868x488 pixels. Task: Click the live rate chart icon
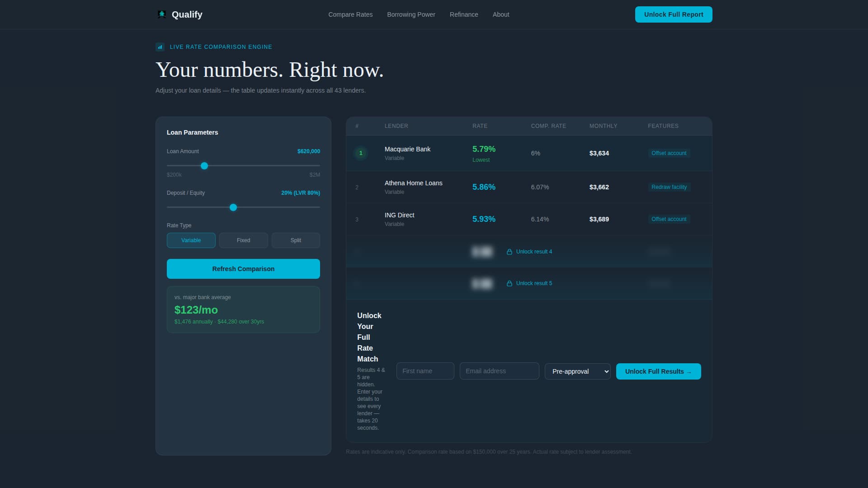point(160,47)
